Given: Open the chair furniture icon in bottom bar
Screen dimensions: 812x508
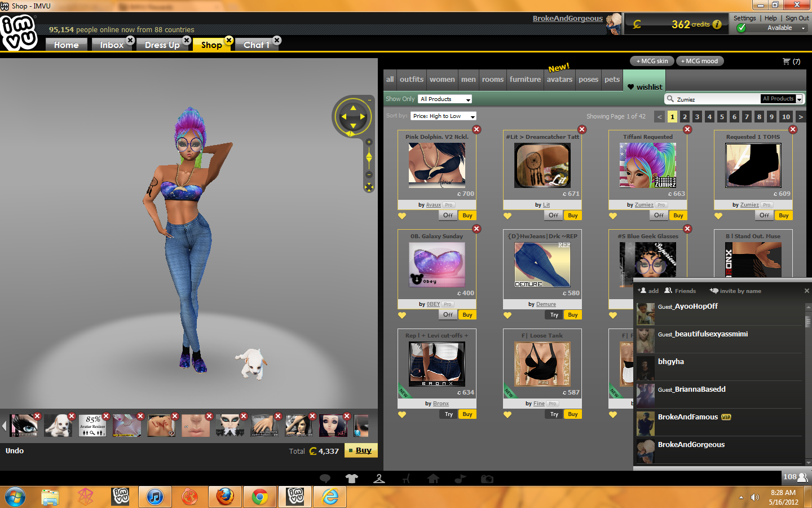Looking at the screenshot, I should point(406,479).
